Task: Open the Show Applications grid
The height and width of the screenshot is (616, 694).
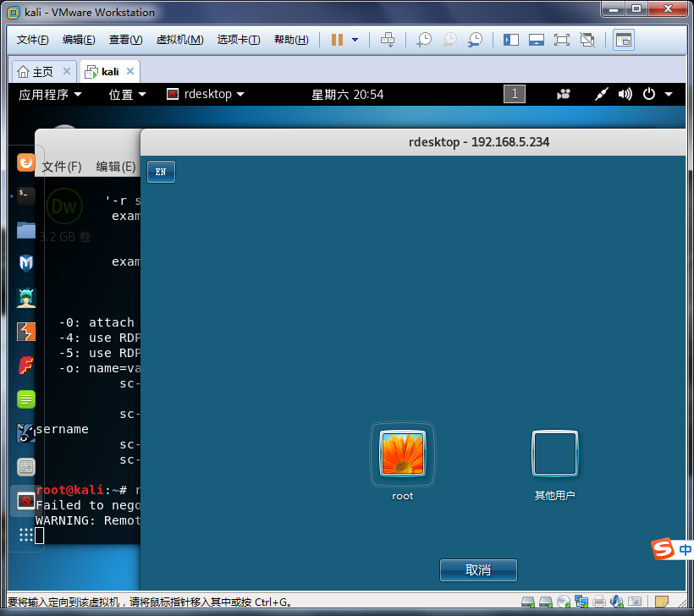Action: point(26,535)
